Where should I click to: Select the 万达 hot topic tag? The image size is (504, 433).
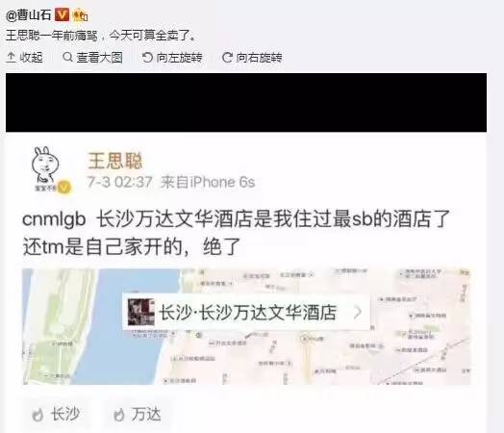(x=138, y=415)
